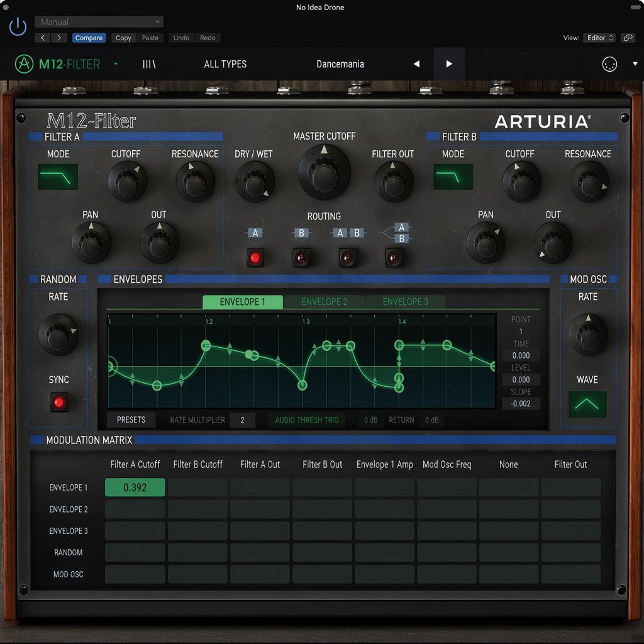This screenshot has height=644, width=644.
Task: Click Filter B mode display icon
Action: (453, 177)
